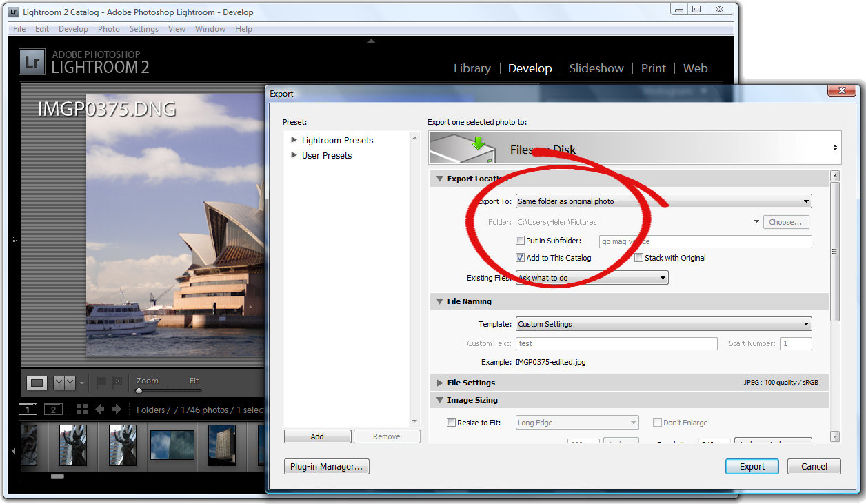Open Edit menu in Lightroom
The width and height of the screenshot is (866, 504).
pyautogui.click(x=42, y=29)
